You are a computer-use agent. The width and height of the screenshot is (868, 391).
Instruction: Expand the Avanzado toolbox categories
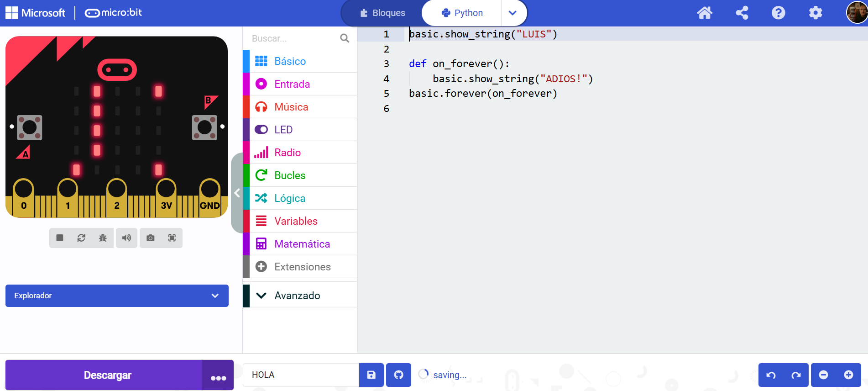(x=297, y=296)
